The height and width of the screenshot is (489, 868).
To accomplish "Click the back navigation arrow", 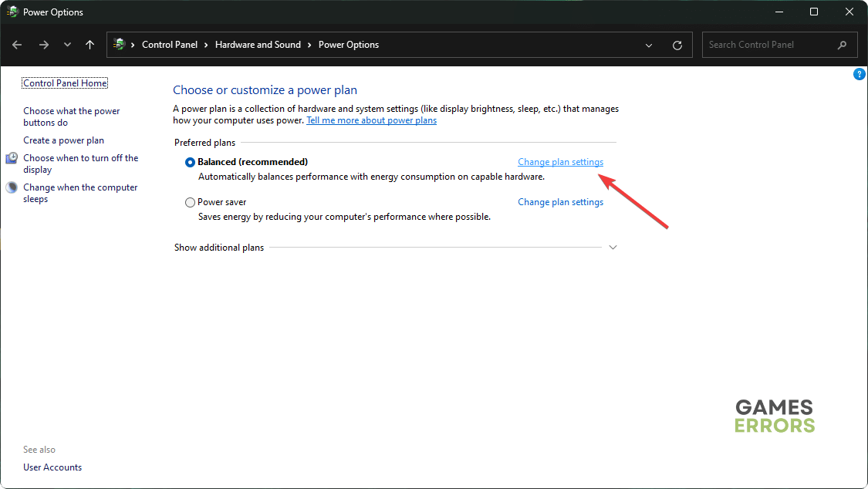I will [x=17, y=45].
